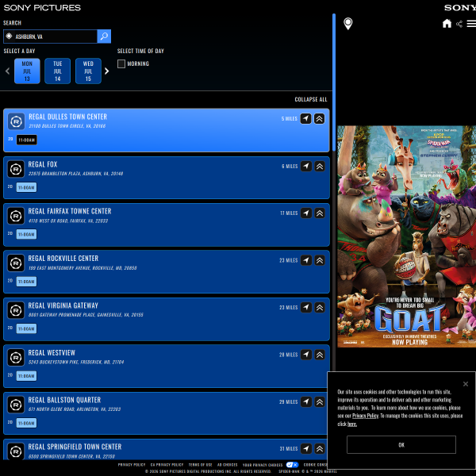This screenshot has height=476, width=476.
Task: Pick 11:00AM showtime at Regal Ballston Quarter
Action: coord(26,423)
